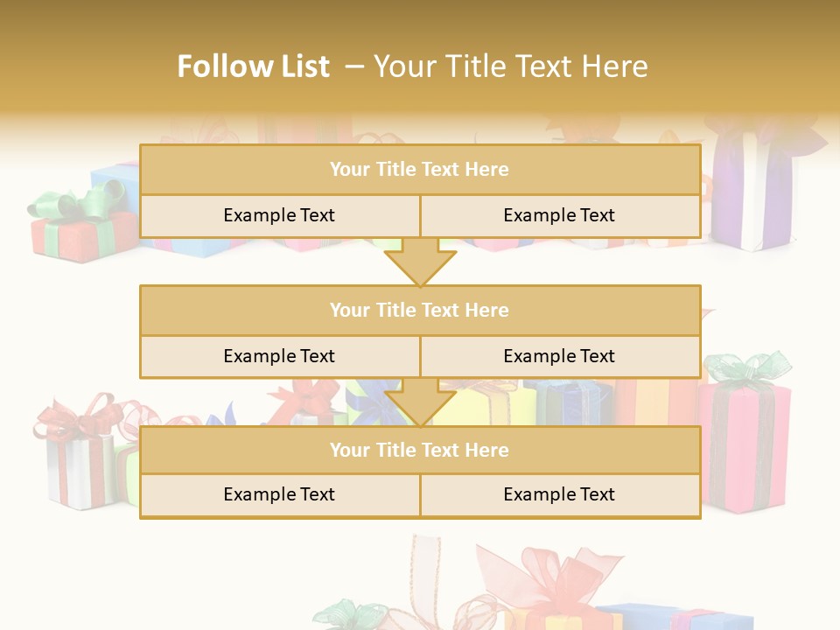The height and width of the screenshot is (630, 840).
Task: Click the bold "Follow List" title text
Action: pyautogui.click(x=254, y=66)
